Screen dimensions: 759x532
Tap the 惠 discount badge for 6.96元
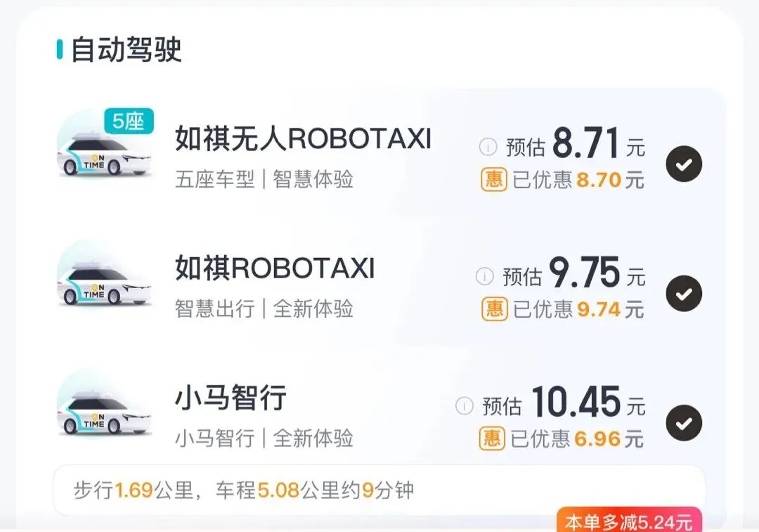click(x=492, y=438)
